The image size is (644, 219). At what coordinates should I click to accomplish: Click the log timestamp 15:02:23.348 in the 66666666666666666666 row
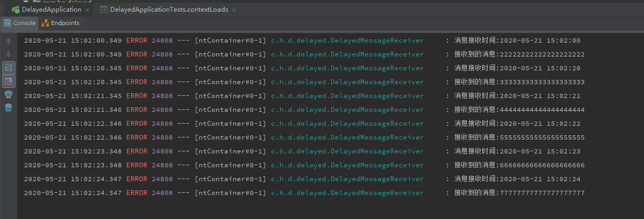tap(96, 165)
